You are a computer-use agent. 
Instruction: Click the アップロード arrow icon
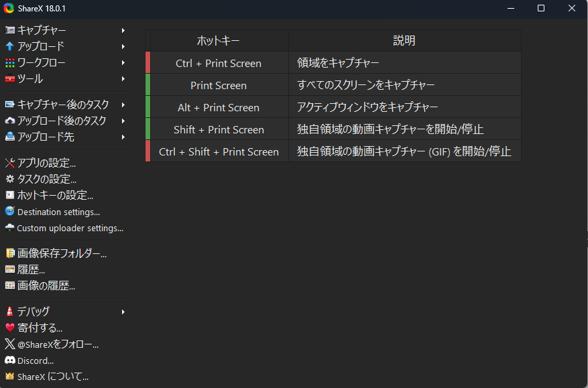(9, 46)
